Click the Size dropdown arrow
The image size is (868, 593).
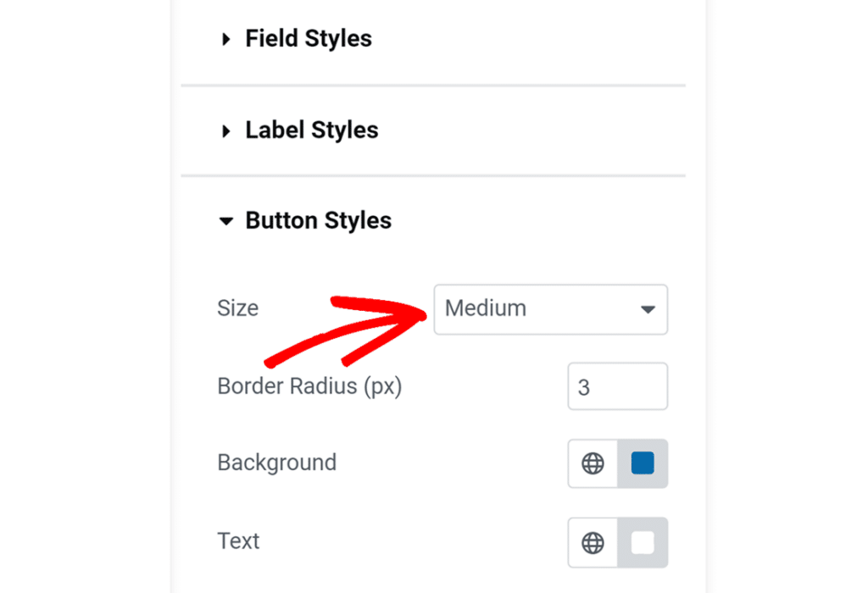648,309
